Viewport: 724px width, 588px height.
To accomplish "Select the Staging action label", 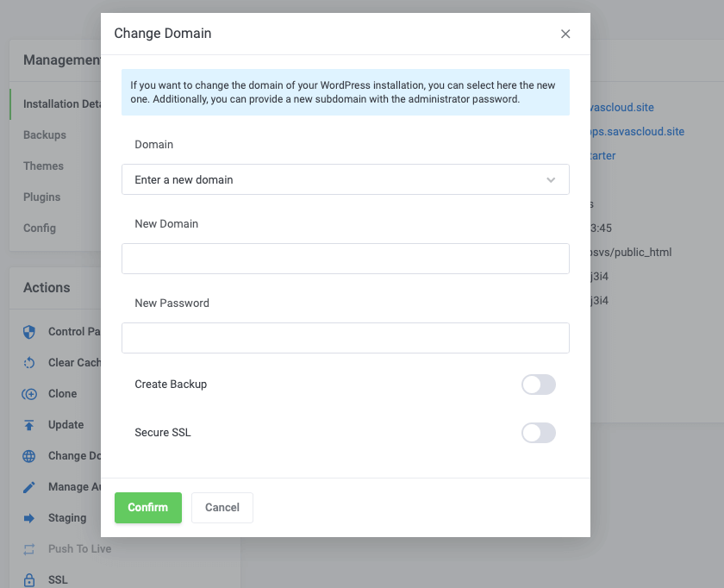I will [x=67, y=518].
